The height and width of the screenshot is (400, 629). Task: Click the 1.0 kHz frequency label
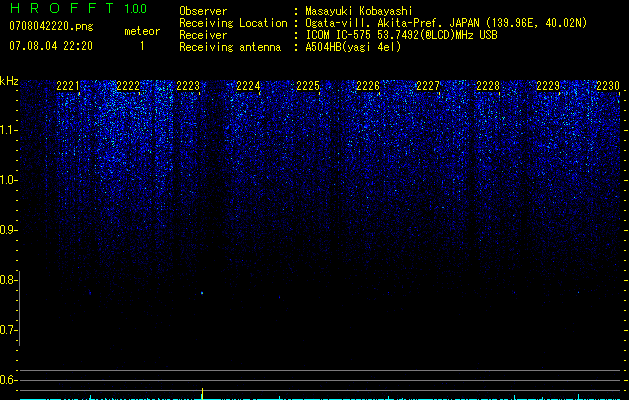(8, 180)
